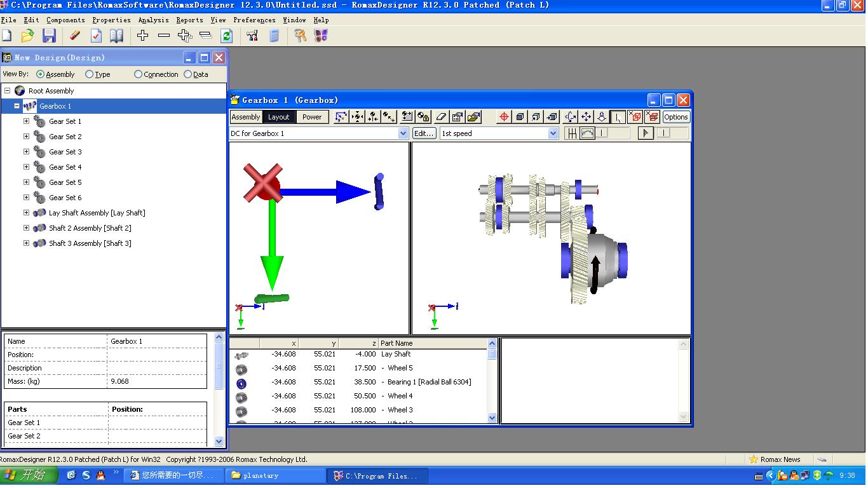Select View By Connection radio button
The height and width of the screenshot is (488, 868).
tap(138, 74)
